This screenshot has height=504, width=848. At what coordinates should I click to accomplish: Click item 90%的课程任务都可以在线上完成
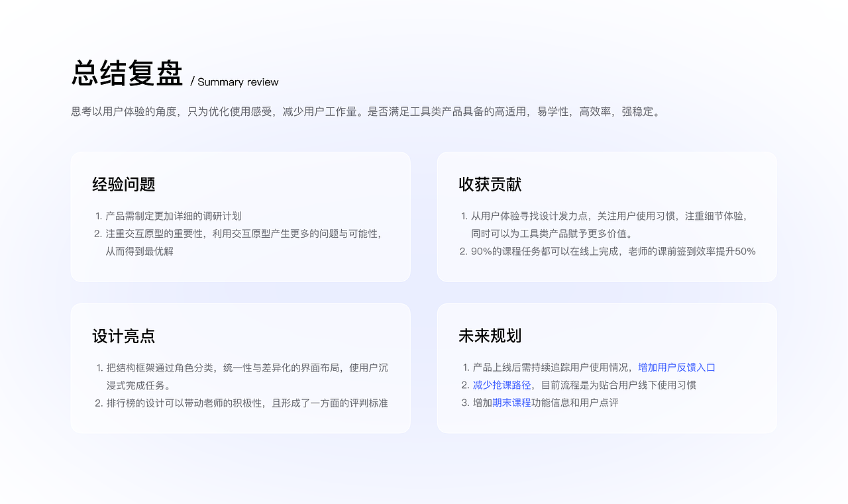pyautogui.click(x=613, y=252)
